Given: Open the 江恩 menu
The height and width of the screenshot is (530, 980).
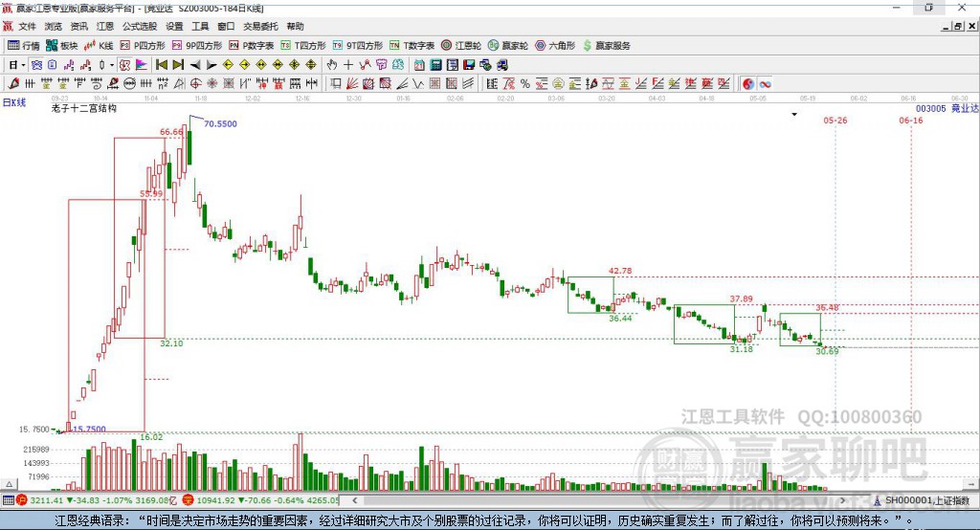Looking at the screenshot, I should (105, 26).
